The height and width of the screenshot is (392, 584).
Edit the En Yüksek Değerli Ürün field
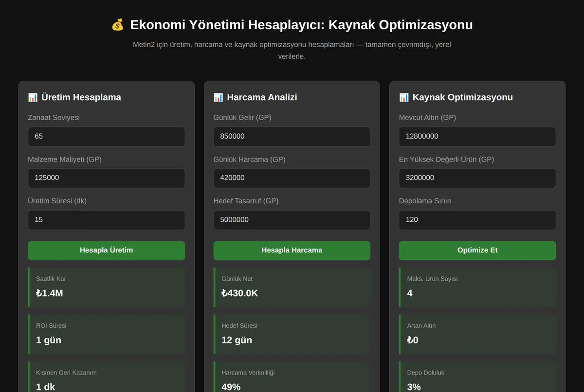coord(477,178)
